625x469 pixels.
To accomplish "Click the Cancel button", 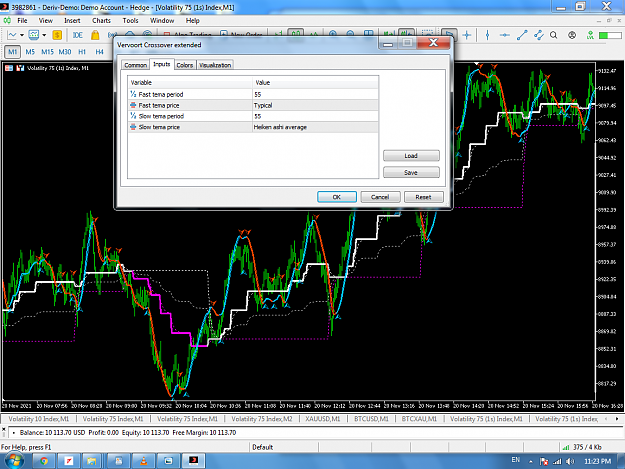I will point(380,197).
